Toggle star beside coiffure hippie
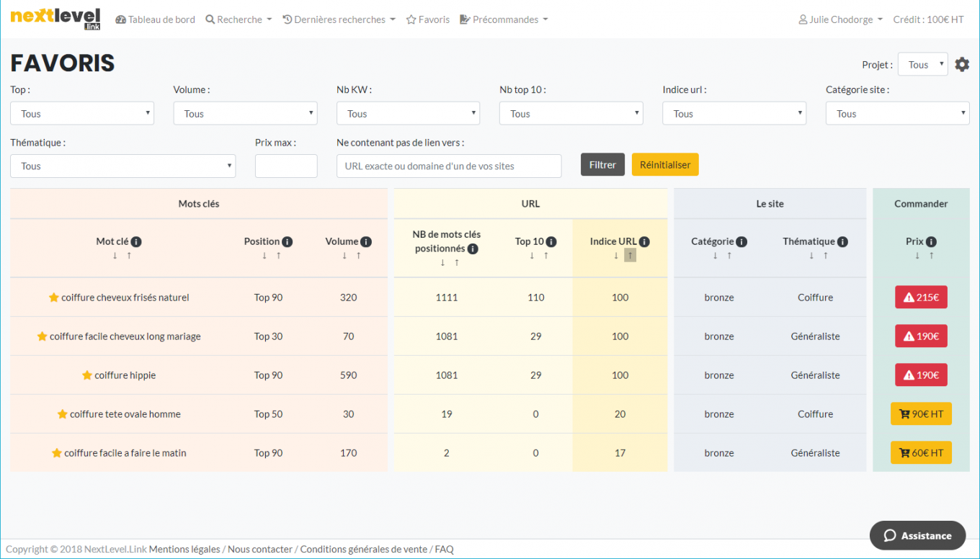This screenshot has height=559, width=980. (x=87, y=375)
